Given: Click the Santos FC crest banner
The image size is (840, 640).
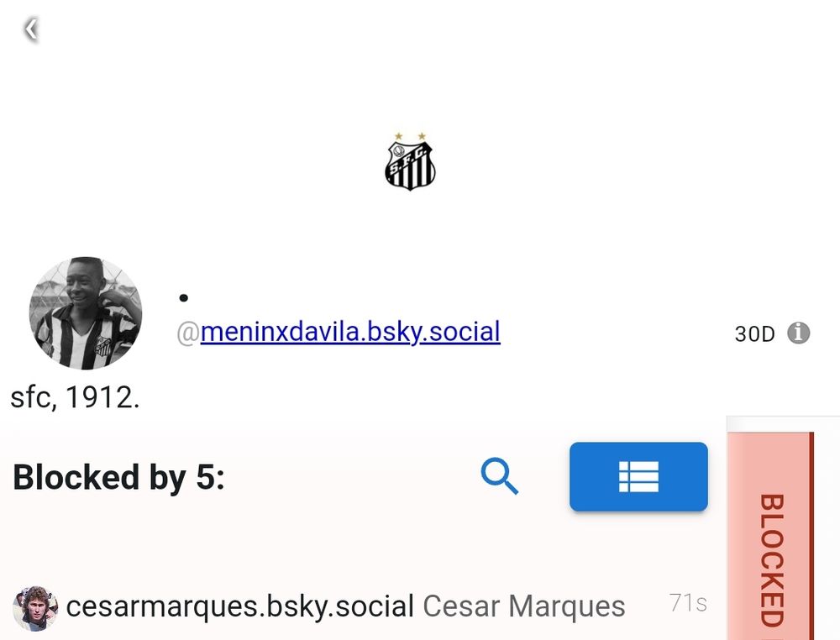Looking at the screenshot, I should [x=410, y=162].
